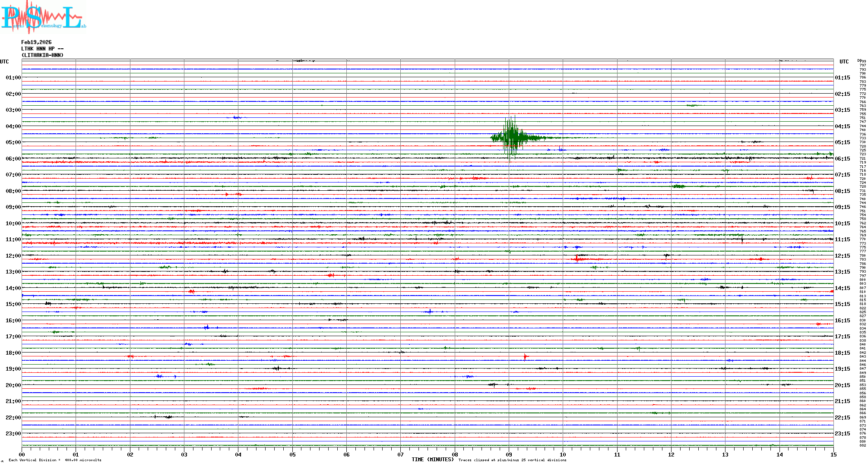This screenshot has height=466, width=868.
Task: Select the 23:00 hour label on left axis
Action: click(13, 434)
